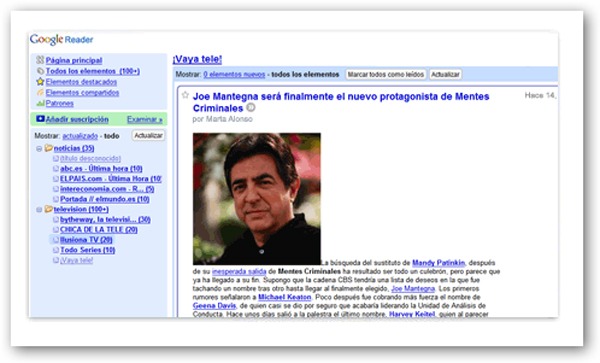
Task: Click feed icon for bytheway, la televisi...
Action: [x=56, y=220]
